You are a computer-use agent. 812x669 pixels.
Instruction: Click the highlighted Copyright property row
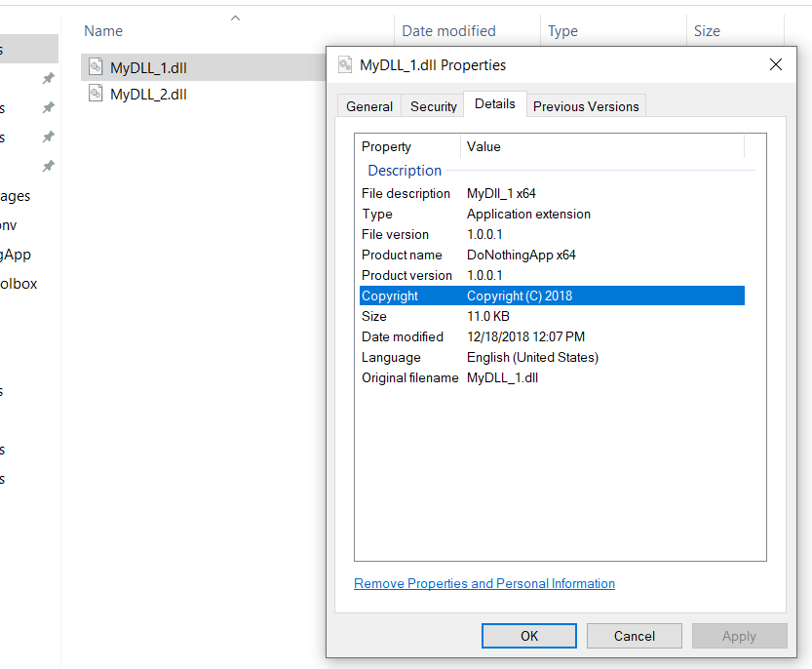pyautogui.click(x=552, y=295)
